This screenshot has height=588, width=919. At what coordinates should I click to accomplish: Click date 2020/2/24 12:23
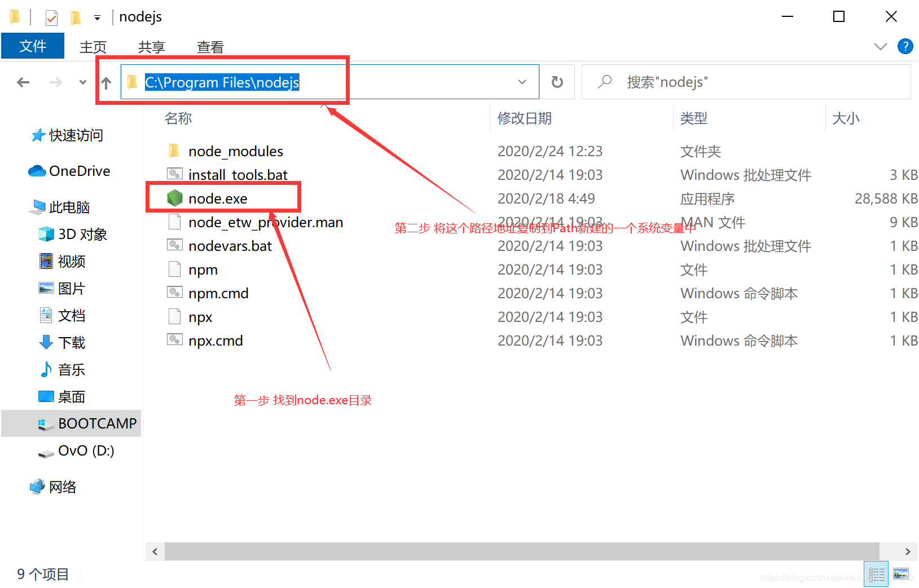point(550,151)
